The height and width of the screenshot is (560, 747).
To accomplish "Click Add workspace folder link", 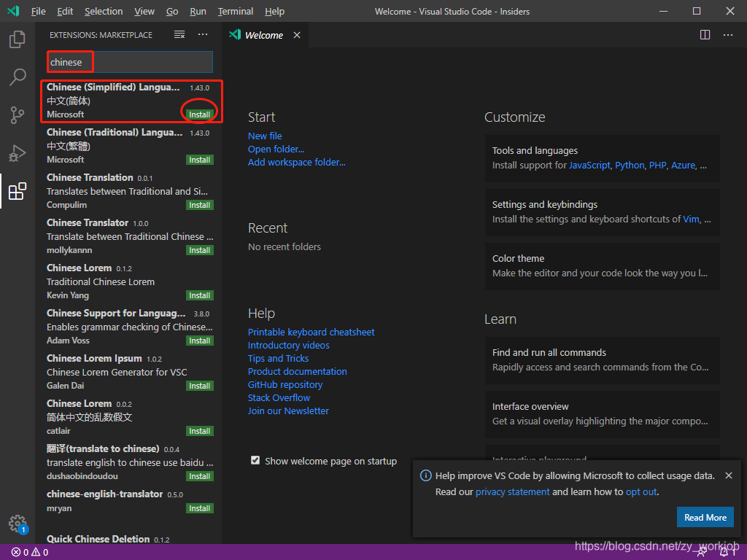I will click(x=296, y=162).
